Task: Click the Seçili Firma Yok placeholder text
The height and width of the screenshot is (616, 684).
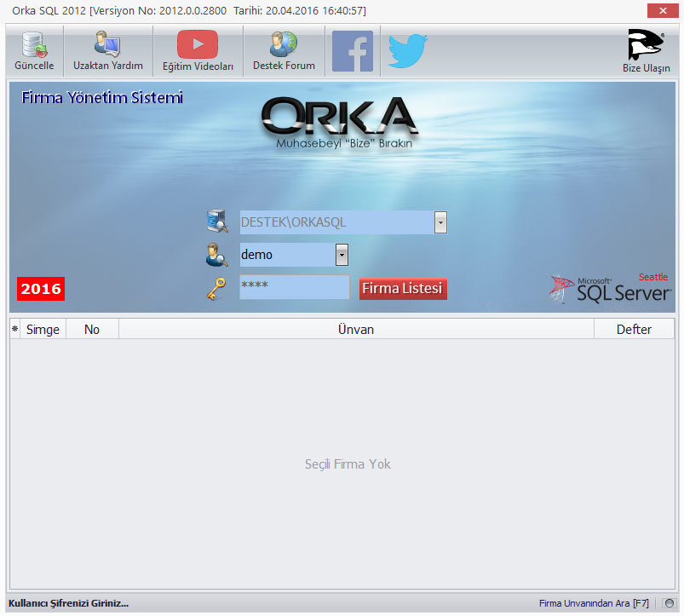Action: 348,464
